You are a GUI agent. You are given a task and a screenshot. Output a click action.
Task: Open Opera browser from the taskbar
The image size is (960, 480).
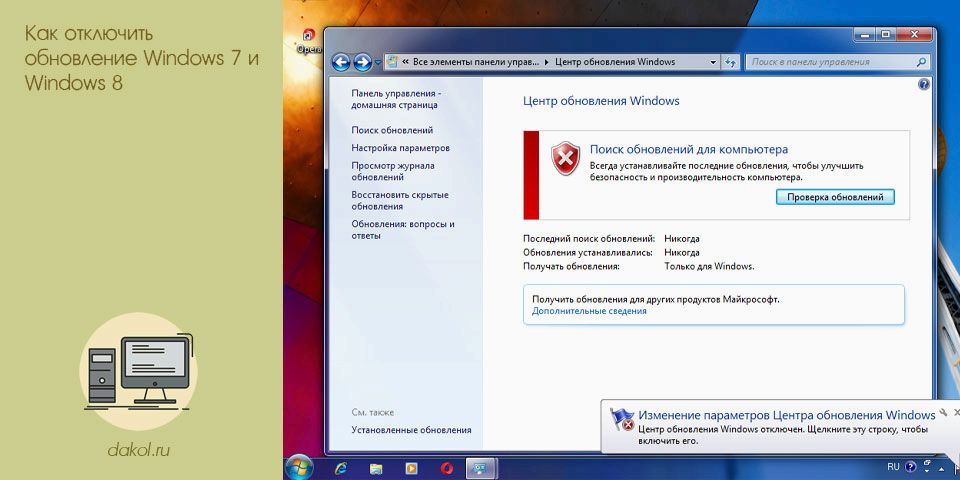coord(446,470)
